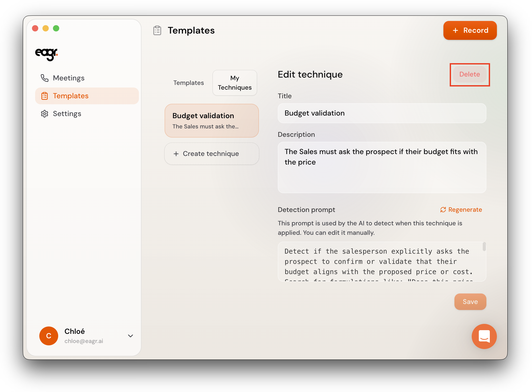The width and height of the screenshot is (532, 392).
Task: Click the Meetings phone icon
Action: [44, 78]
